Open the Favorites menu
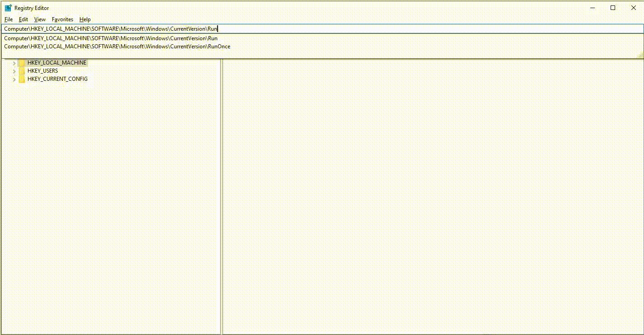 (62, 19)
